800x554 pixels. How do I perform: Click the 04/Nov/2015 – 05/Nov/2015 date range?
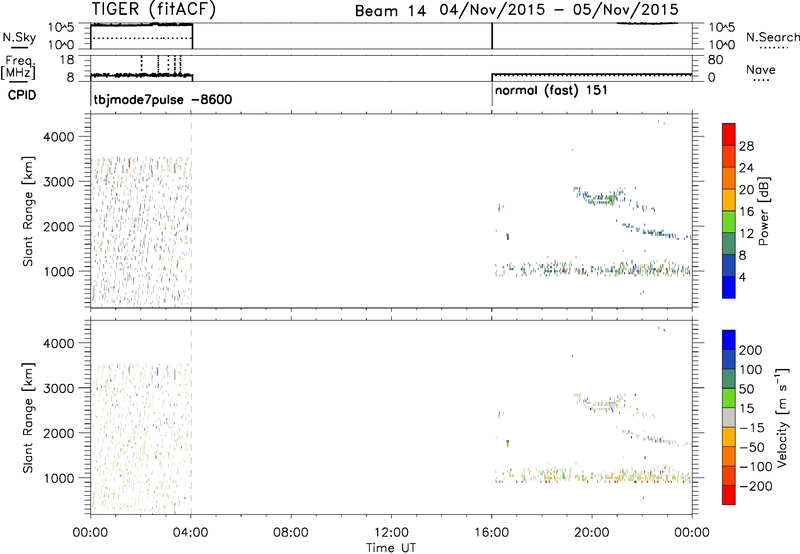pos(559,10)
